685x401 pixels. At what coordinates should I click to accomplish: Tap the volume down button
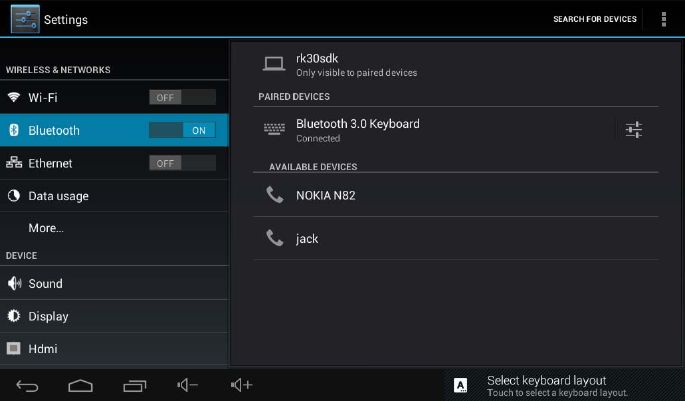pos(187,385)
